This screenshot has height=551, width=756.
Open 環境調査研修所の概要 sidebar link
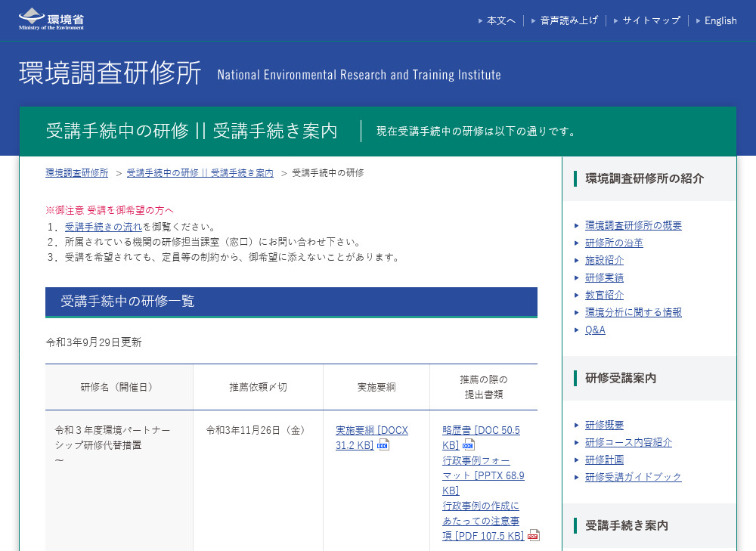(x=633, y=225)
